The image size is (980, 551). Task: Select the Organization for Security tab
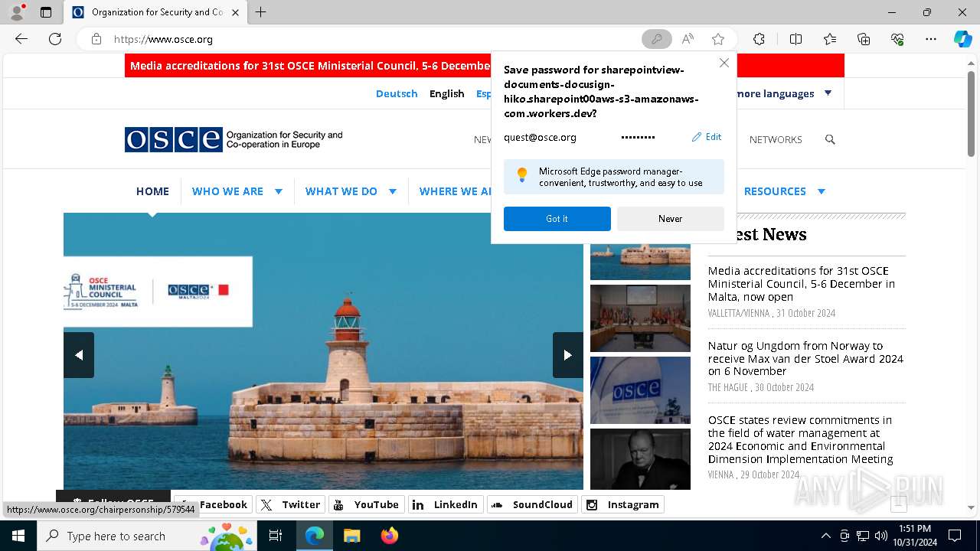[155, 12]
